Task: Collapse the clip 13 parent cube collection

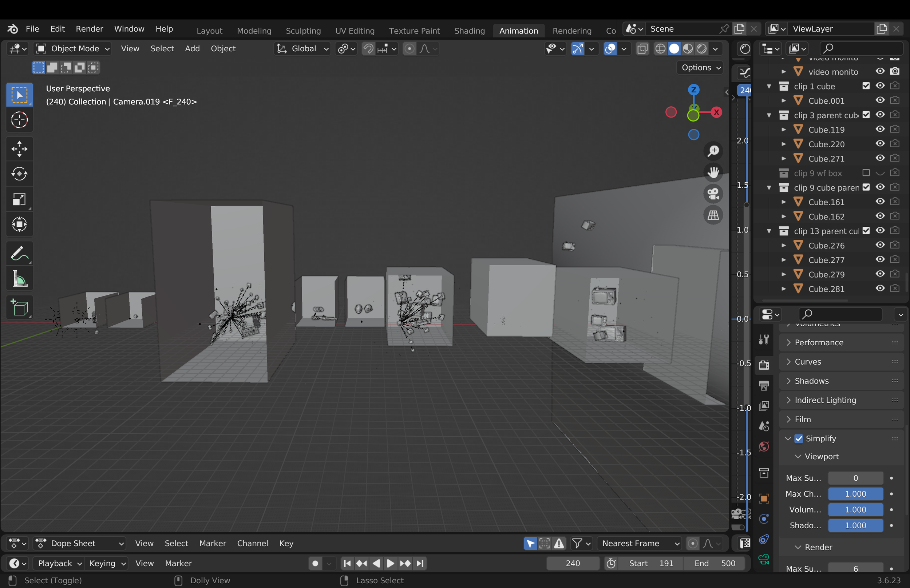Action: pyautogui.click(x=769, y=231)
